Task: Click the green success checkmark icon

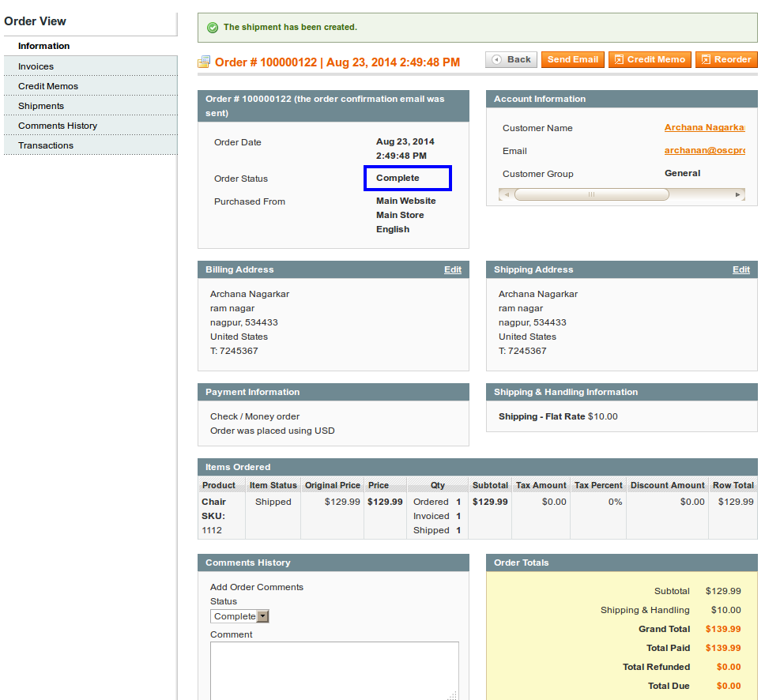Action: (212, 28)
